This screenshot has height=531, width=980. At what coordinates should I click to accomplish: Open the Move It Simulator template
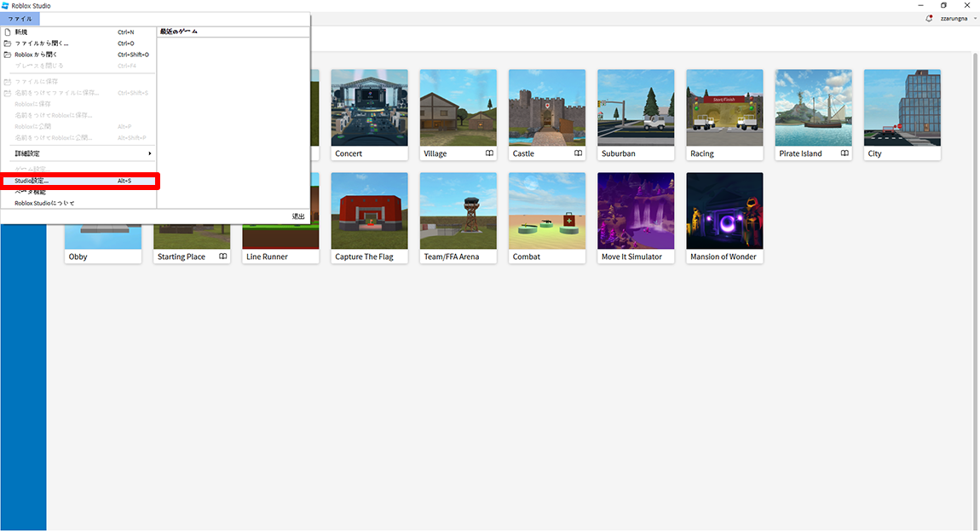coord(636,217)
